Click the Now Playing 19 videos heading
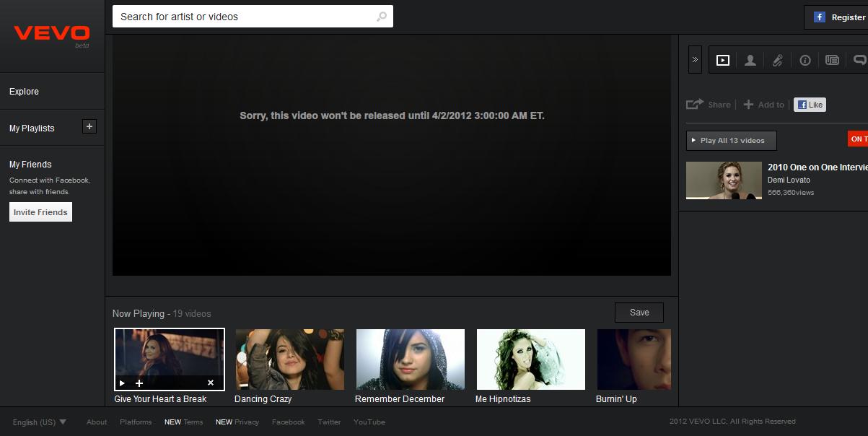The width and height of the screenshot is (868, 436). pos(162,313)
